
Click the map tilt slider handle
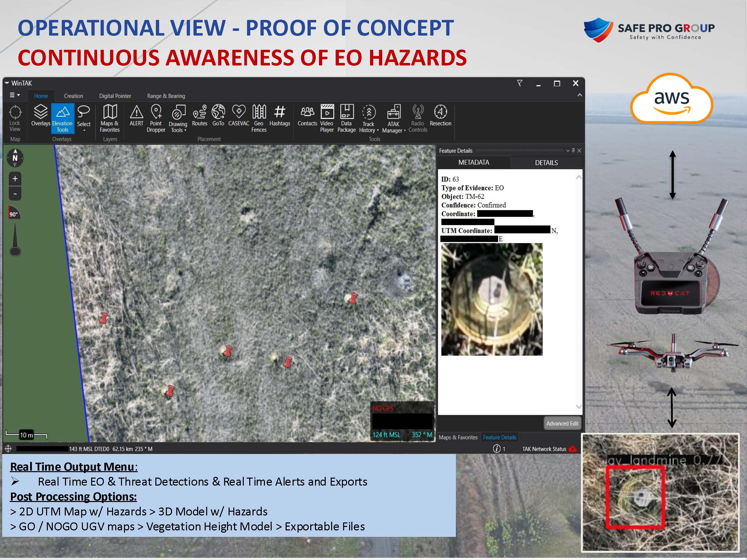[15, 251]
